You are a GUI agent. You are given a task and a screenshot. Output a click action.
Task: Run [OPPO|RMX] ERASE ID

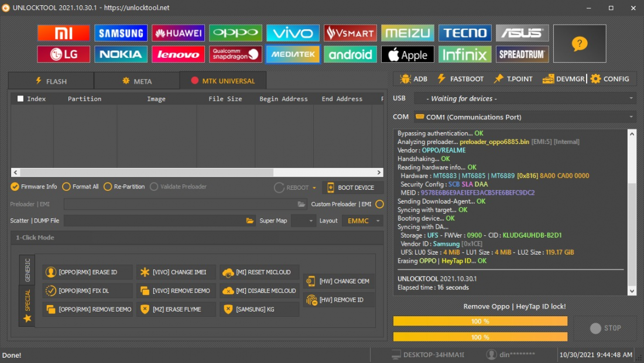(x=87, y=272)
